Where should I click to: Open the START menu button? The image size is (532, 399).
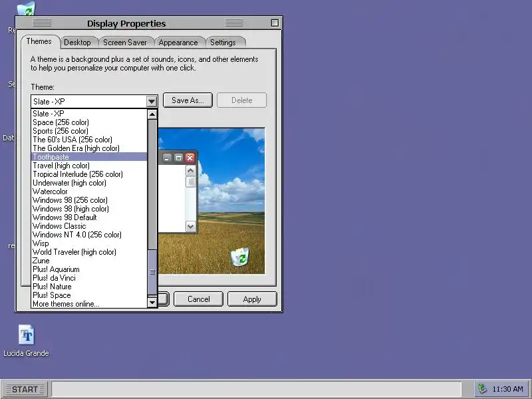(x=25, y=389)
